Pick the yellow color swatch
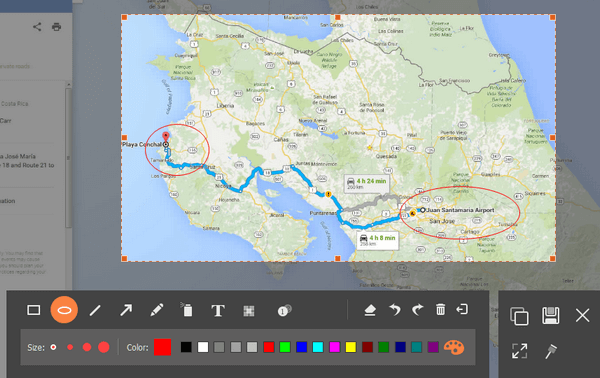600x378 pixels. 351,347
